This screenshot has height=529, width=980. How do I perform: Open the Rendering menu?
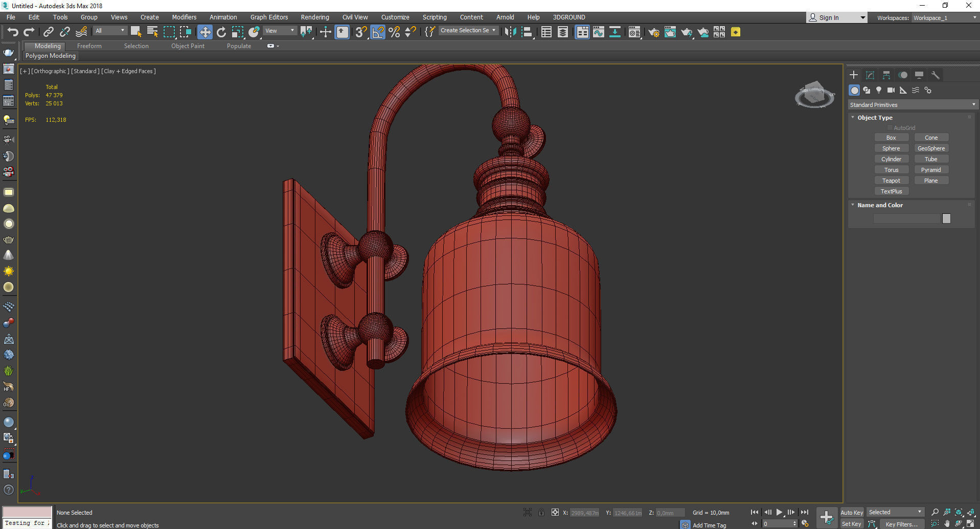coord(315,17)
